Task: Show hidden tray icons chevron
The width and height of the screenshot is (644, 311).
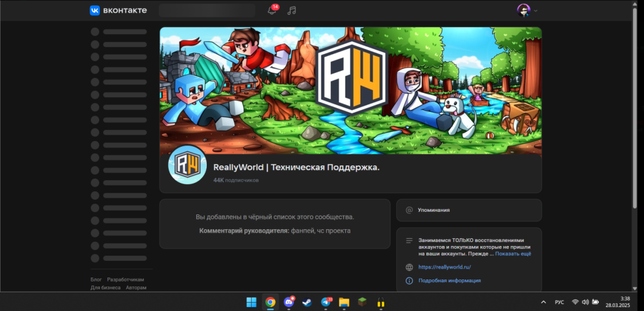Action: click(x=544, y=302)
